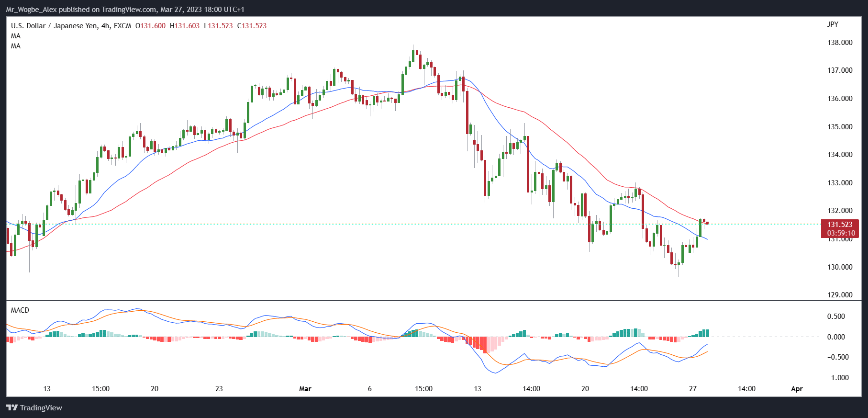Image resolution: width=868 pixels, height=418 pixels.
Task: Click the Mar label on the time axis
Action: pos(305,389)
